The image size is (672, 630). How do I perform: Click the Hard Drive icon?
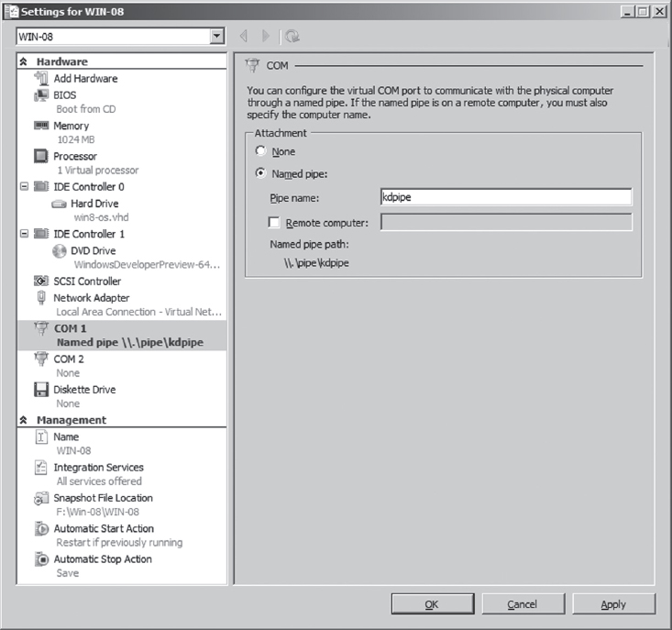pyautogui.click(x=59, y=204)
